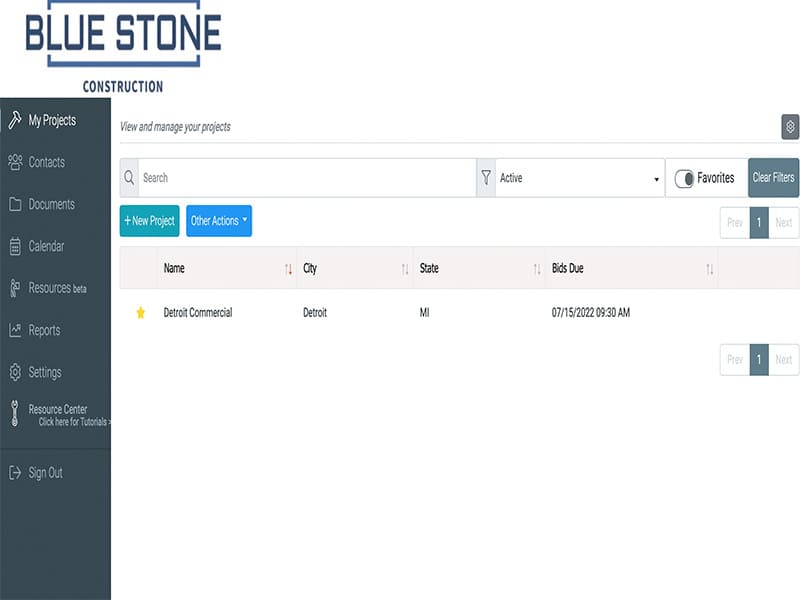
Task: Click the hammer icon beside My Projects
Action: 15,120
